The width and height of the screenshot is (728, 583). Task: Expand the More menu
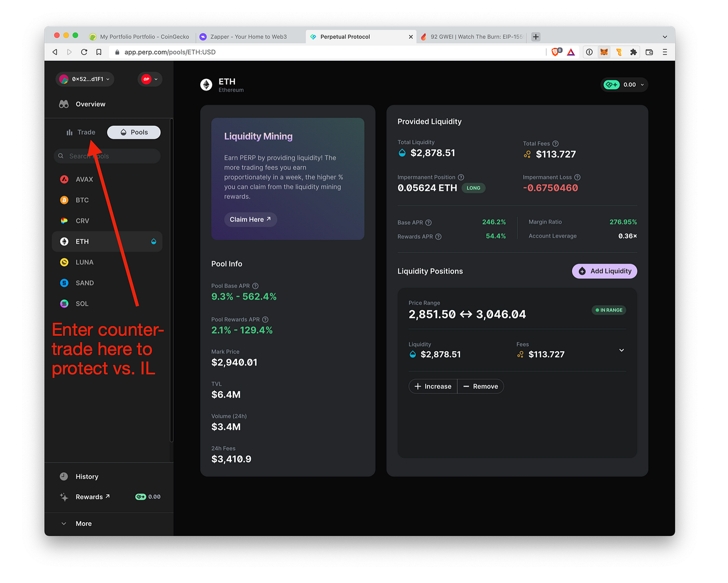[76, 524]
